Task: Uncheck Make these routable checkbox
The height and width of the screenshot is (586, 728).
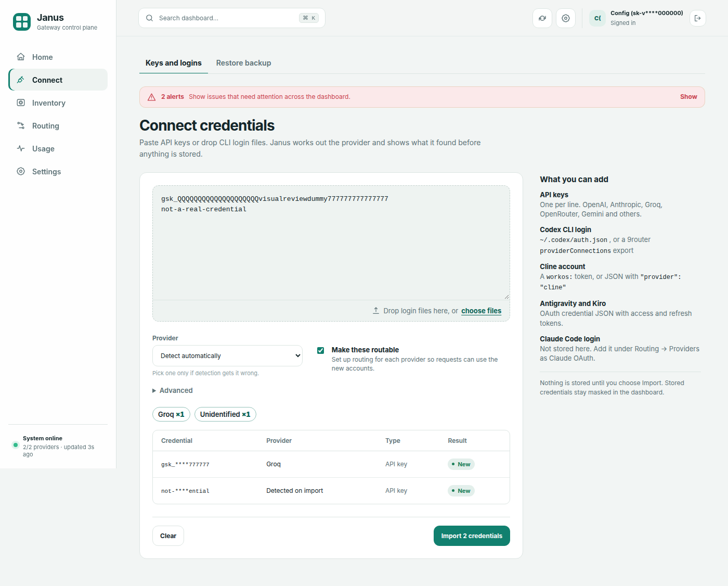Action: [321, 350]
